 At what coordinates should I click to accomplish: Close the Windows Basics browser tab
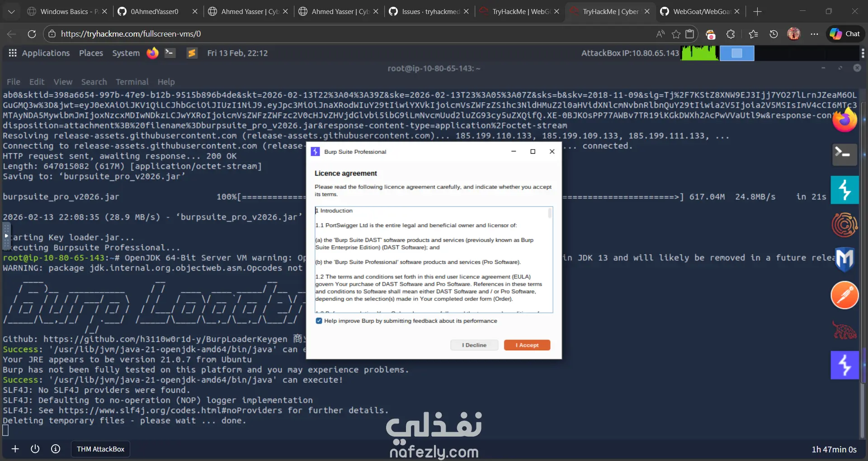click(x=104, y=11)
